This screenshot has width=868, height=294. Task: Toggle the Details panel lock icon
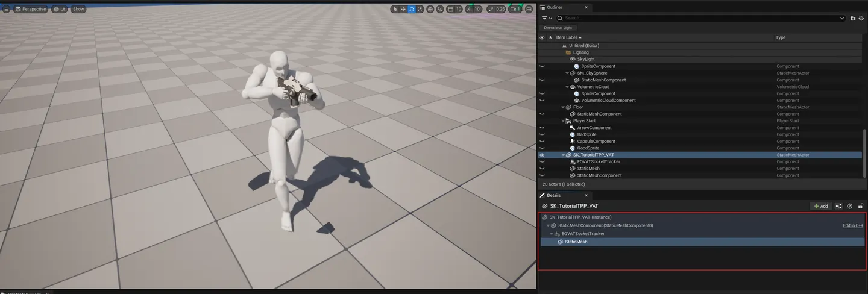(x=861, y=206)
